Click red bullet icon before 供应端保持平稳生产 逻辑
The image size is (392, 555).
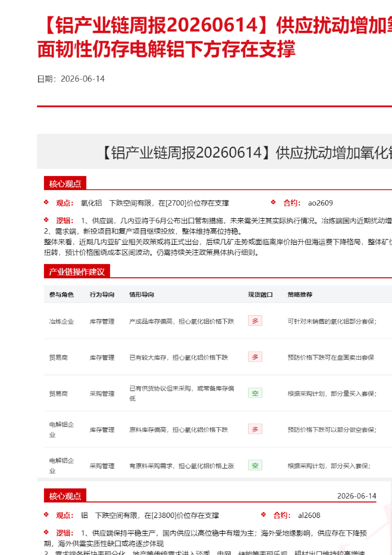click(x=46, y=532)
